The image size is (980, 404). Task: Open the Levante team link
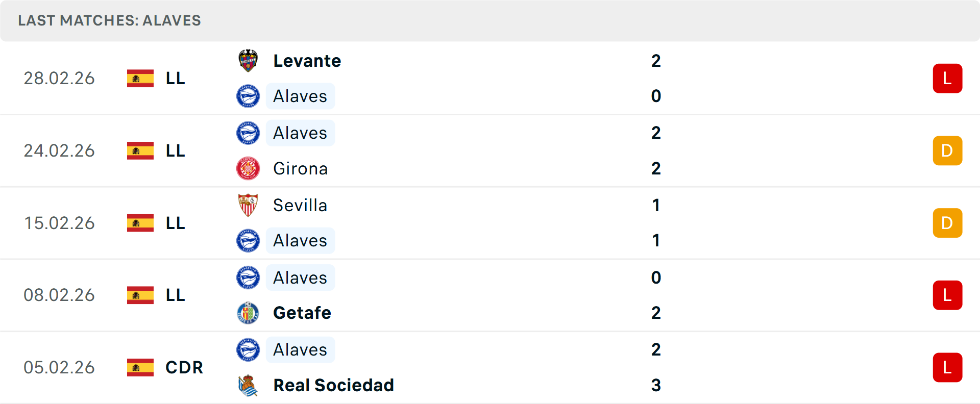(307, 61)
